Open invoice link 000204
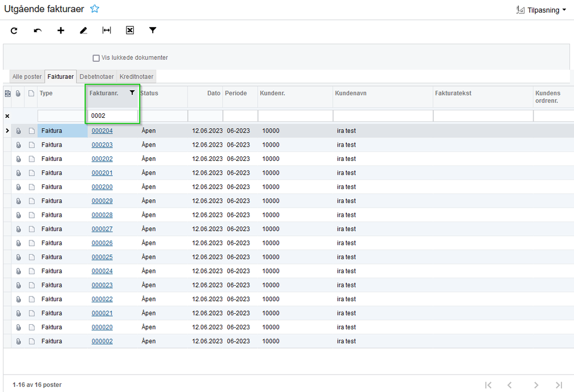This screenshot has width=574, height=392. point(102,131)
